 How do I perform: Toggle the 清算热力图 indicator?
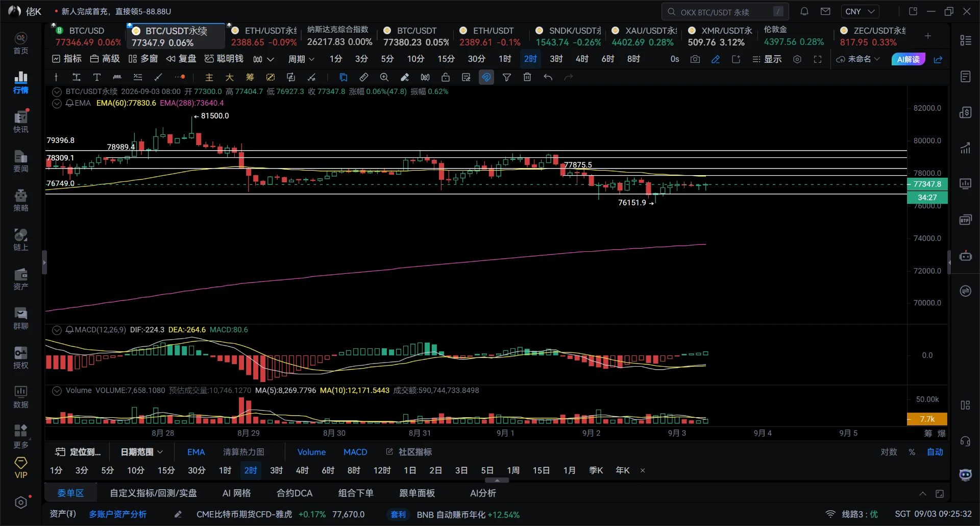[243, 452]
